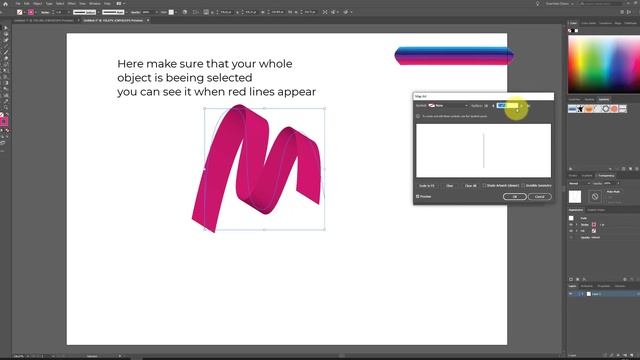Click the color spectrum in Color panel
640x360 pixels.
coord(604,64)
